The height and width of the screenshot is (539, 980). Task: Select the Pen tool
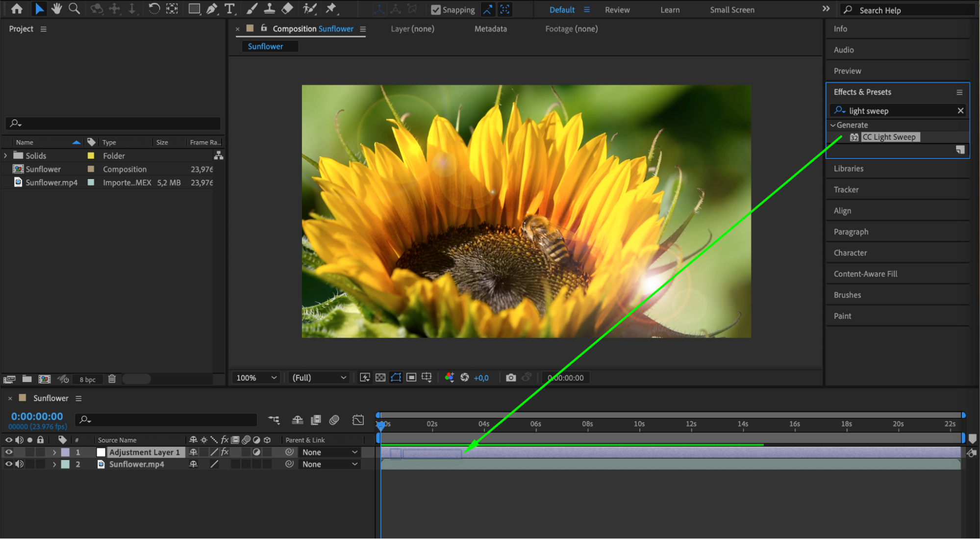click(212, 8)
